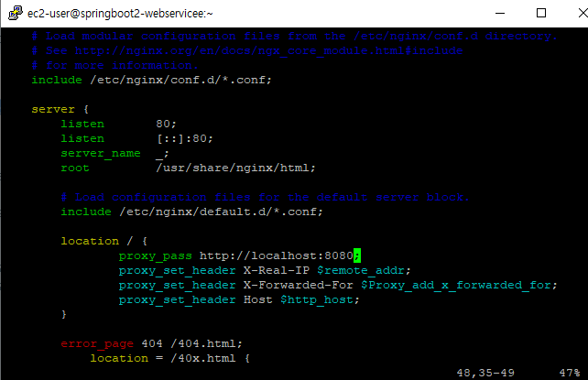The height and width of the screenshot is (380, 588).
Task: Click the '$Proxy_add_x_forwarded_for;' variable
Action: [x=459, y=285]
